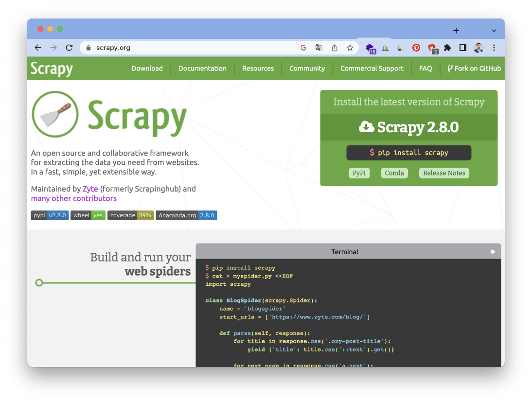Image resolution: width=532 pixels, height=403 pixels.
Task: Open the FAQ nav item
Action: click(x=426, y=69)
